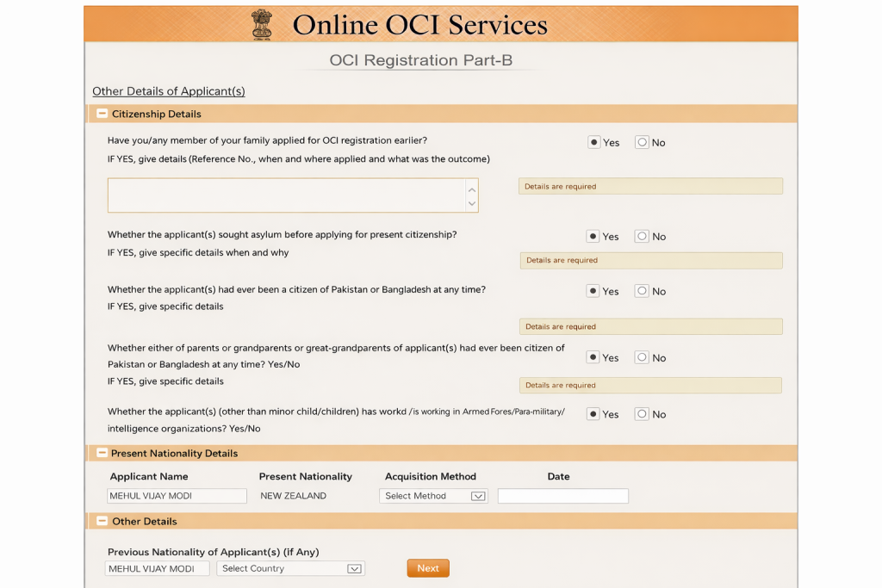Click the Date input field
This screenshot has width=882, height=588.
pyautogui.click(x=562, y=496)
